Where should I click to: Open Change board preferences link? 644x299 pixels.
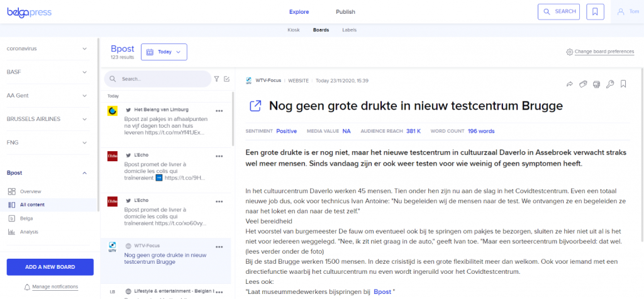coord(604,52)
